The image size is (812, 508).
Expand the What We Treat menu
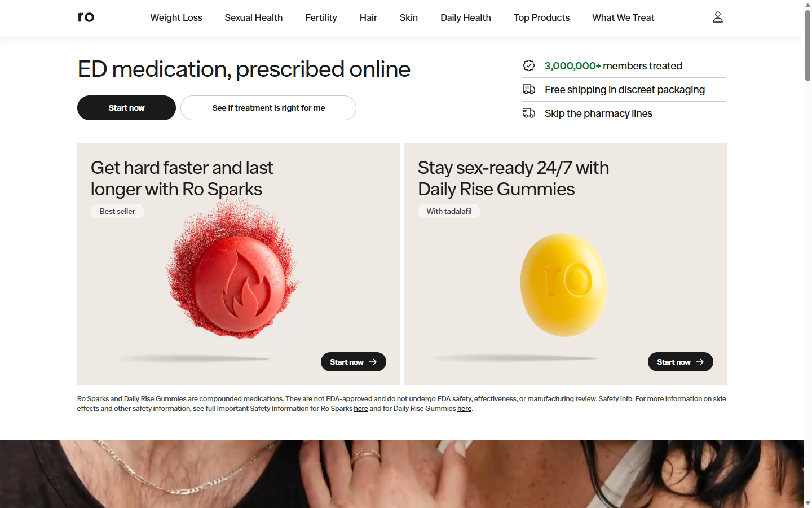pos(623,17)
